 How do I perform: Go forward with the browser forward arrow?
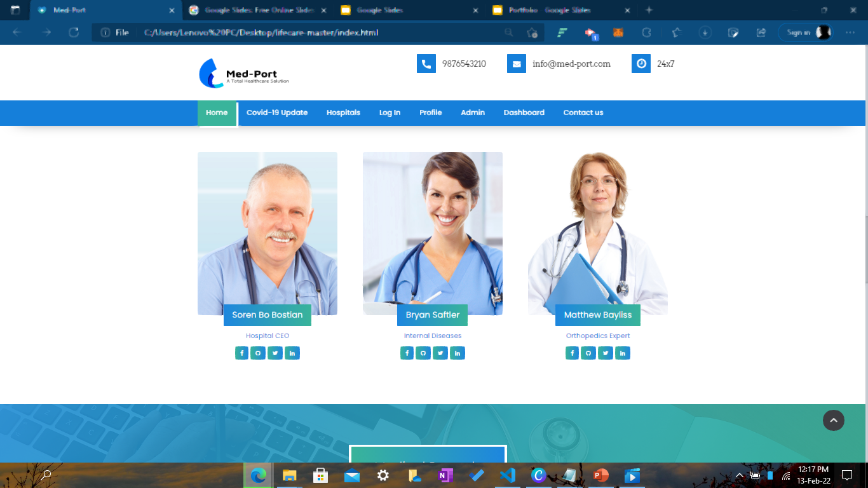46,32
